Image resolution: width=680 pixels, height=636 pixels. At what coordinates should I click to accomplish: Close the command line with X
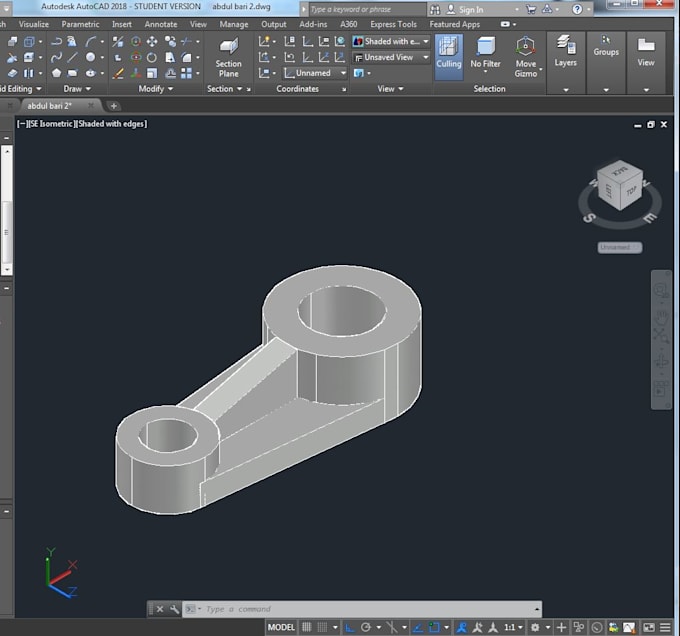160,609
